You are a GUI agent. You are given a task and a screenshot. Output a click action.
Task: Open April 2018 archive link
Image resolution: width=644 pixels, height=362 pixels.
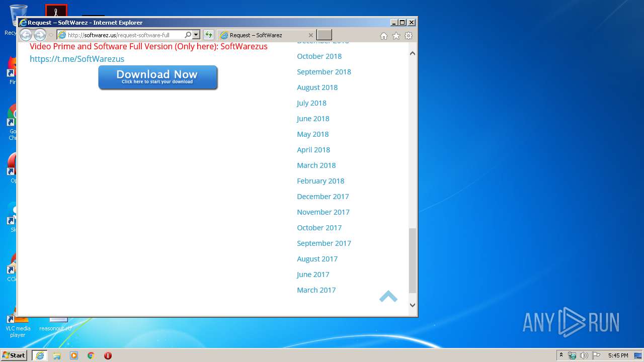click(x=313, y=150)
